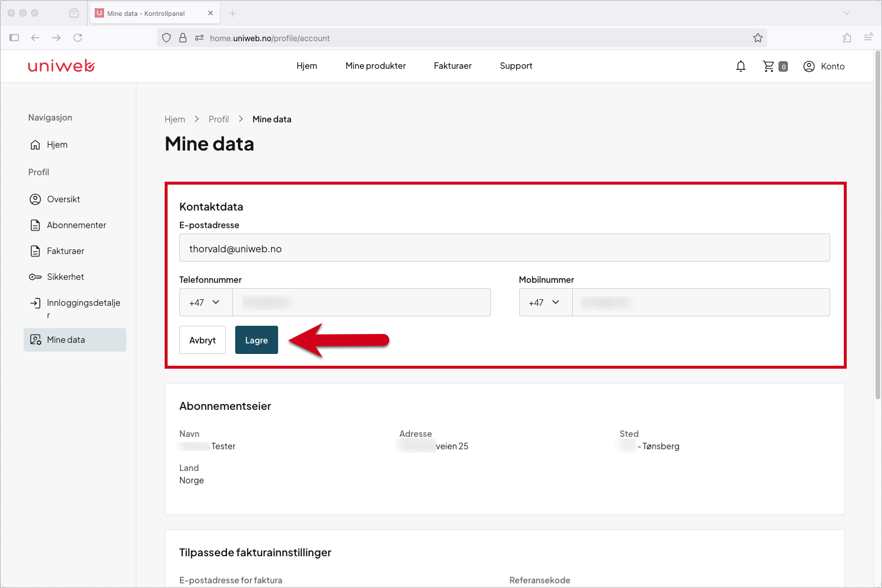Open Telefonnummer country code dropdown
Screen dimensions: 882x588
click(206, 302)
